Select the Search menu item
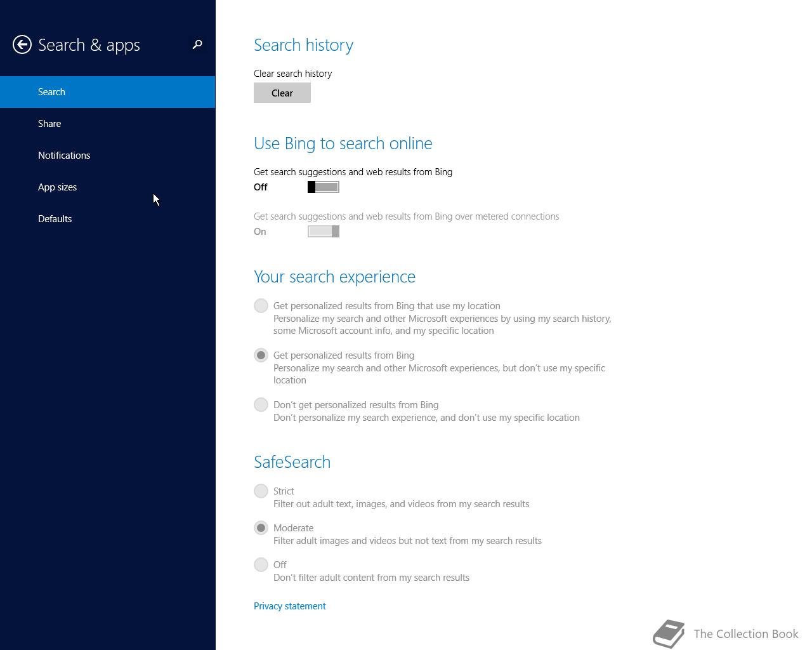 tap(108, 92)
